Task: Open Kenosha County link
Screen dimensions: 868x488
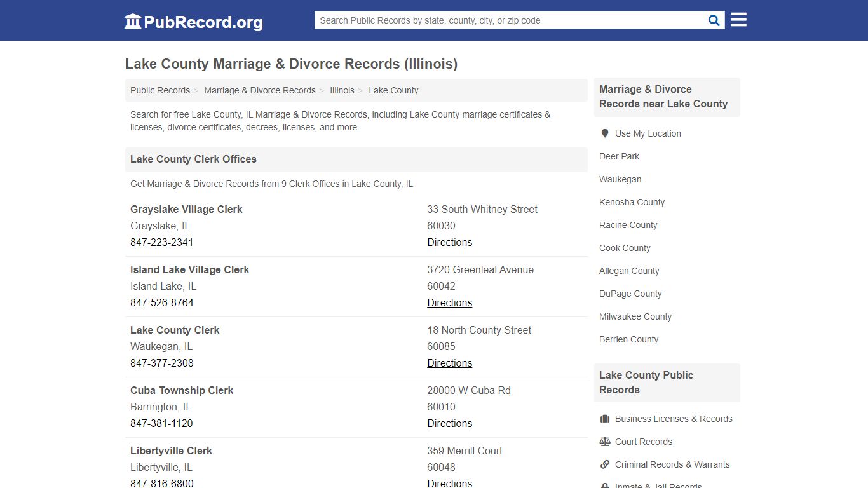Action: pos(632,202)
